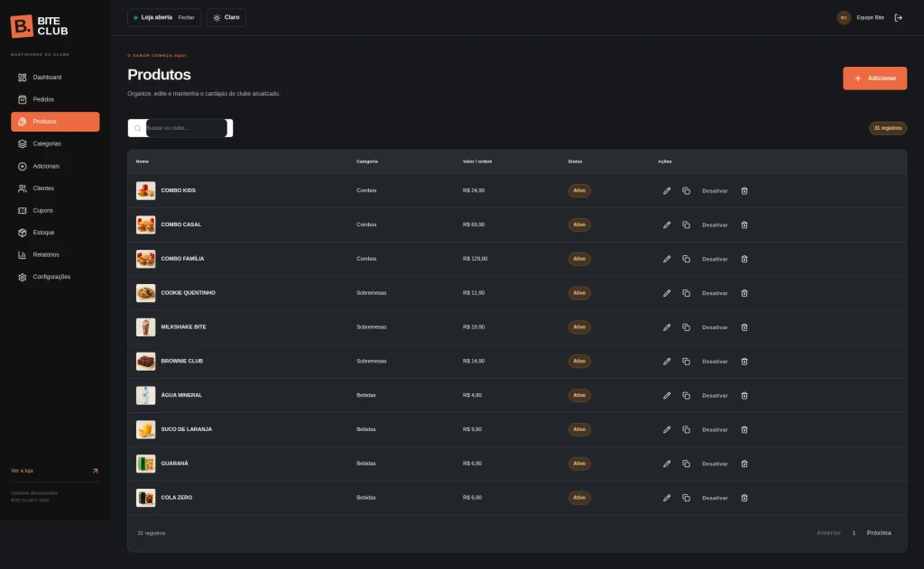Viewport: 924px width, 569px height.
Task: Duplicate the SUCO DE LARANJA product
Action: [x=686, y=430]
